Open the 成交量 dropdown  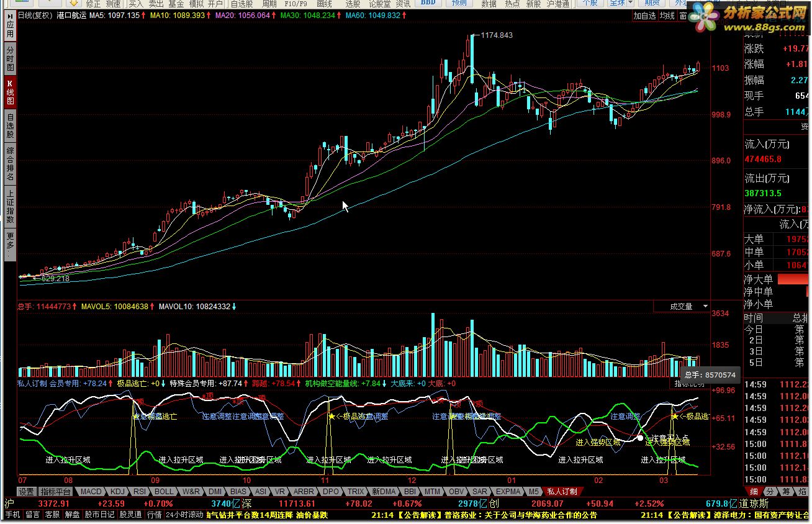tap(682, 306)
